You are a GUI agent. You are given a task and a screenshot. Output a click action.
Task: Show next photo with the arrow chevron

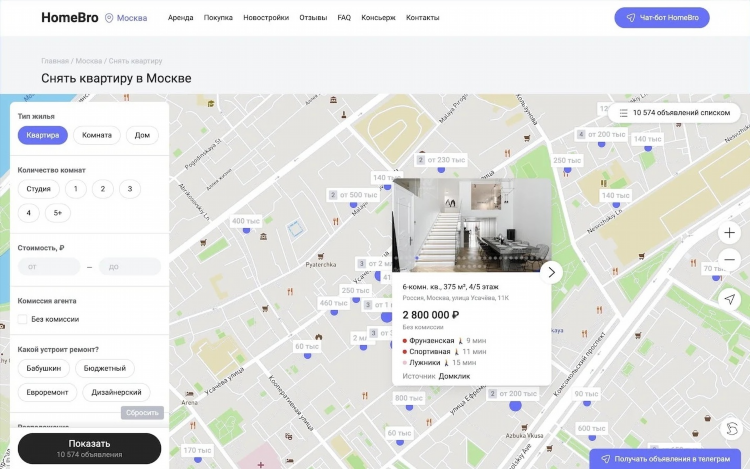tap(551, 273)
